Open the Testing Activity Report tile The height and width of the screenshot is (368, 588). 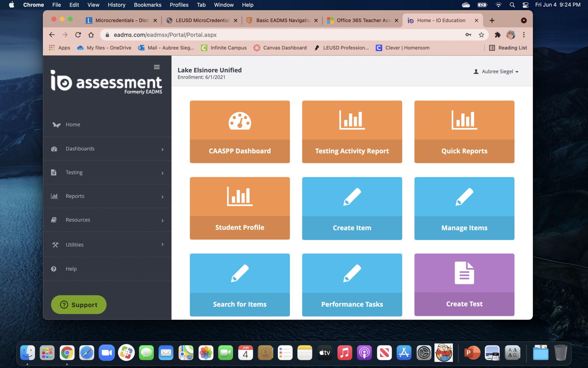tap(352, 131)
